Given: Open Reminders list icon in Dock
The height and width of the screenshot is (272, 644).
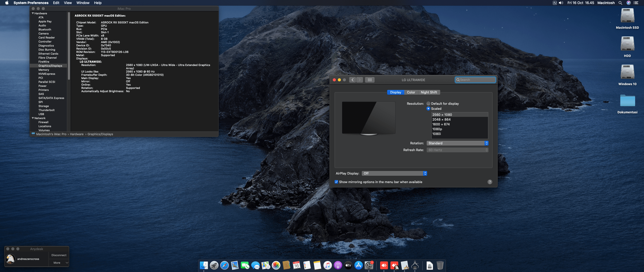Looking at the screenshot, I should tap(307, 265).
